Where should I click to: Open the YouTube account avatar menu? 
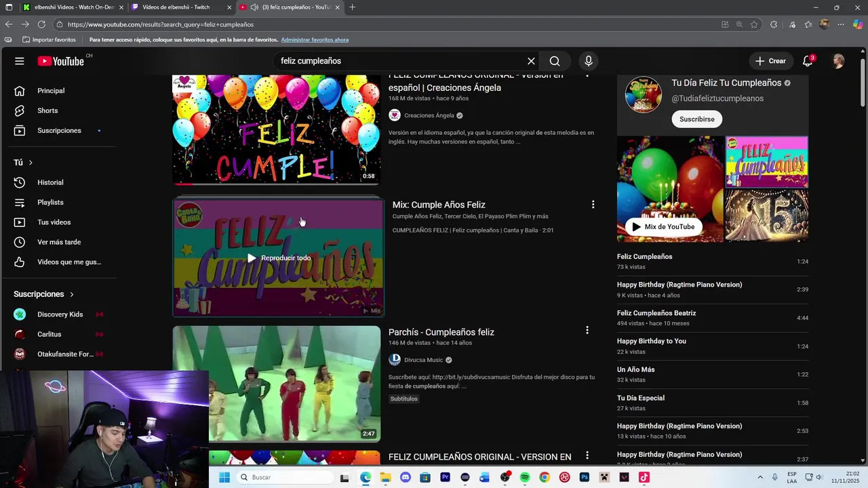(x=839, y=61)
